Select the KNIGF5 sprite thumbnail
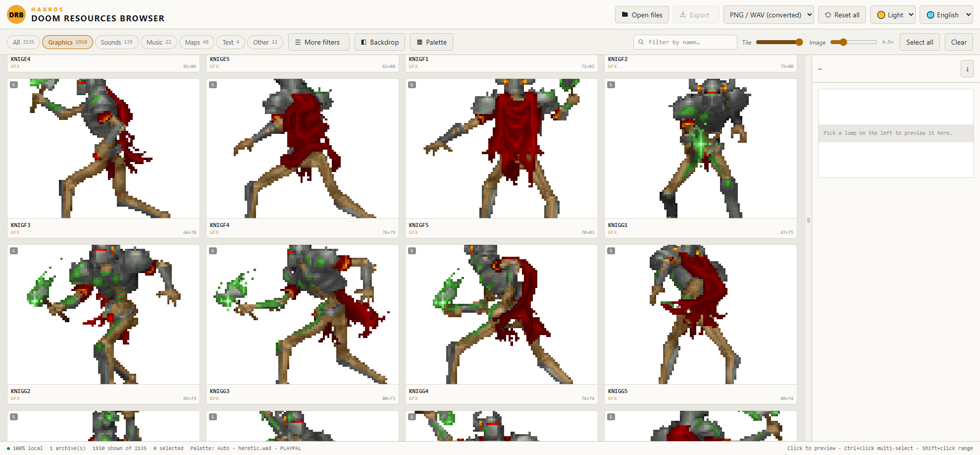The image size is (980, 455). click(502, 149)
